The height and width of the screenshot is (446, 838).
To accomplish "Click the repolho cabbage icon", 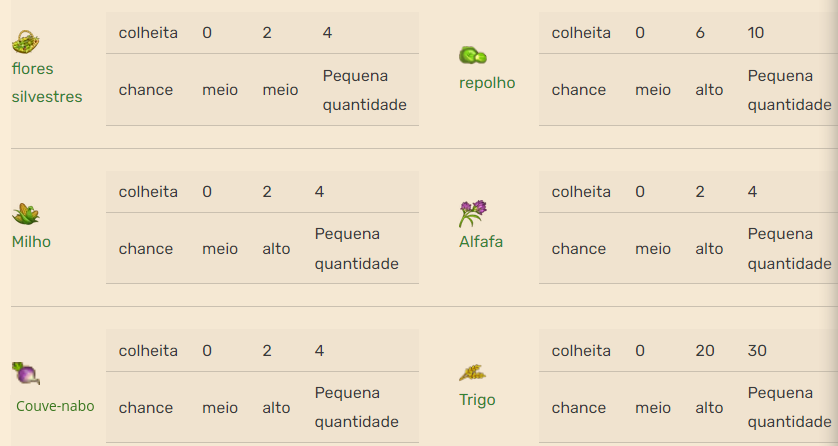I will [x=473, y=56].
